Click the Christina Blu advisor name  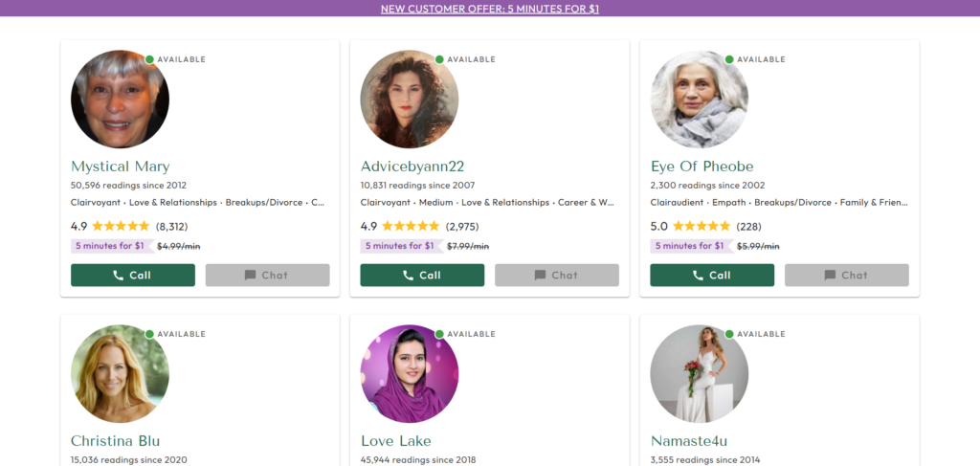115,441
